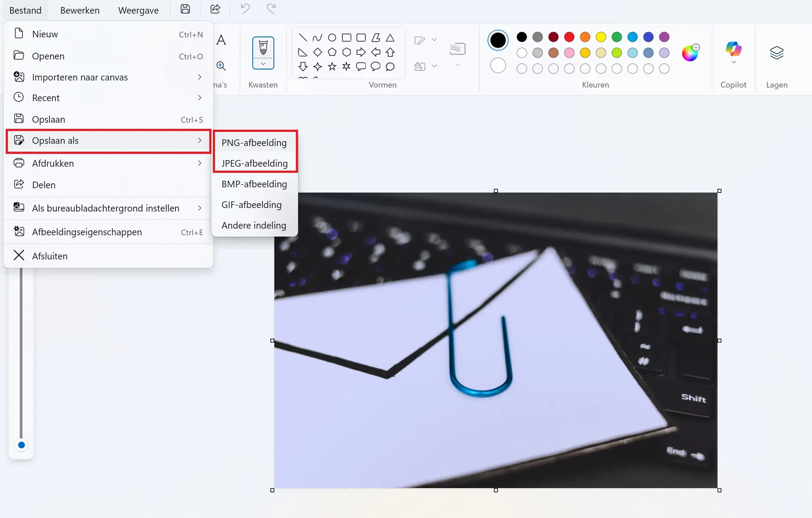Screen dimensions: 812x518
Task: Expand the Recent submenu
Action: (108, 98)
